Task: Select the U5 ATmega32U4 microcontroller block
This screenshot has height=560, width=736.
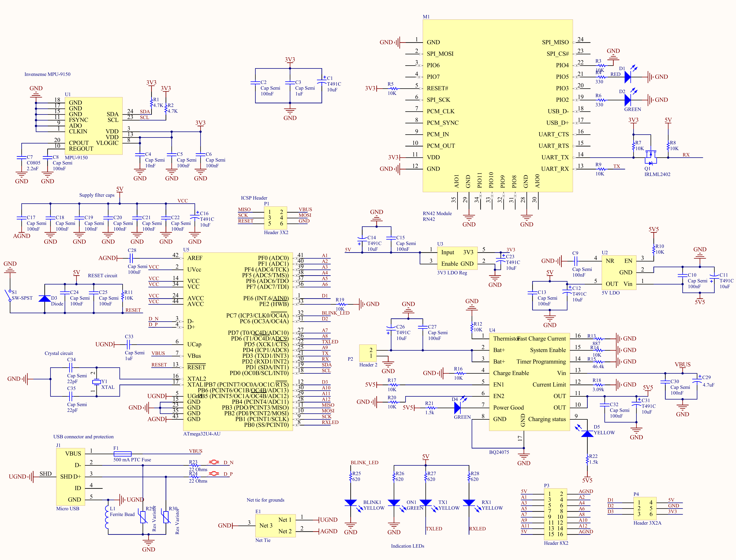Action: point(238,342)
